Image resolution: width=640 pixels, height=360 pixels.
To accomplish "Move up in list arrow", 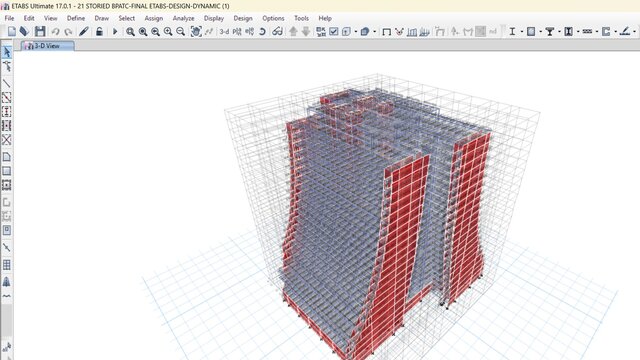I will tap(293, 31).
